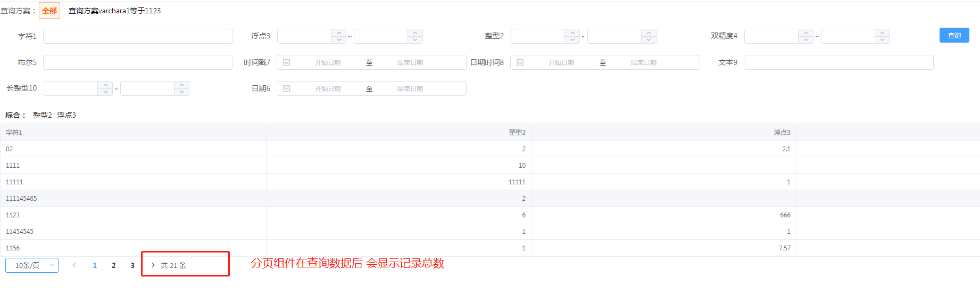Click previous page left arrow
Viewport: 980px width, 293px height.
(74, 265)
